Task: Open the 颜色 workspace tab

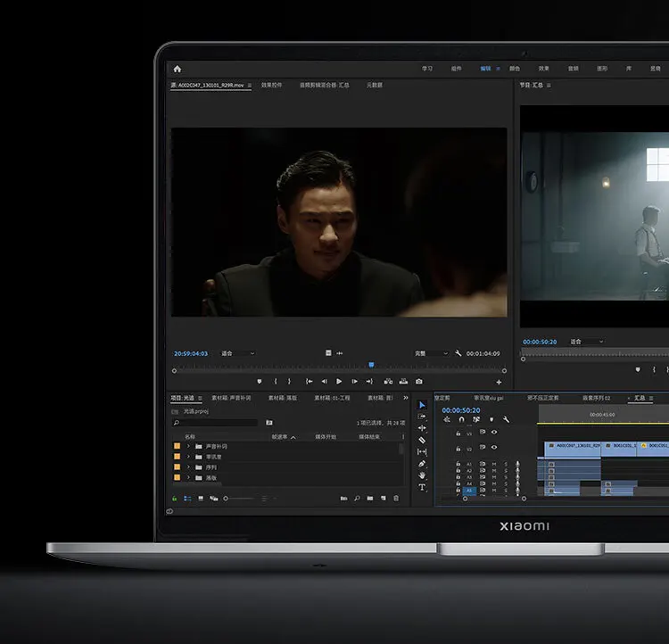Action: [515, 69]
